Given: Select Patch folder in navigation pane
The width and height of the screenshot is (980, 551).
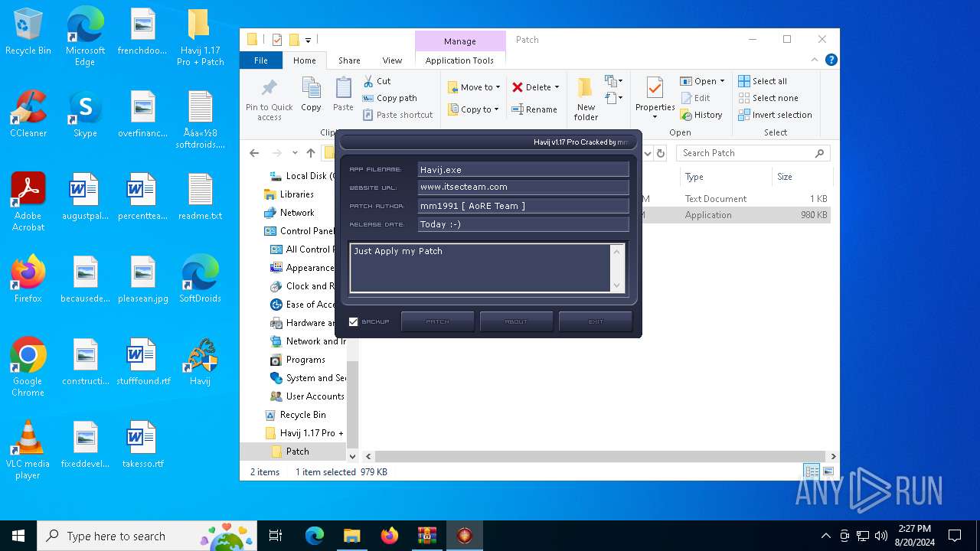Looking at the screenshot, I should pyautogui.click(x=297, y=452).
